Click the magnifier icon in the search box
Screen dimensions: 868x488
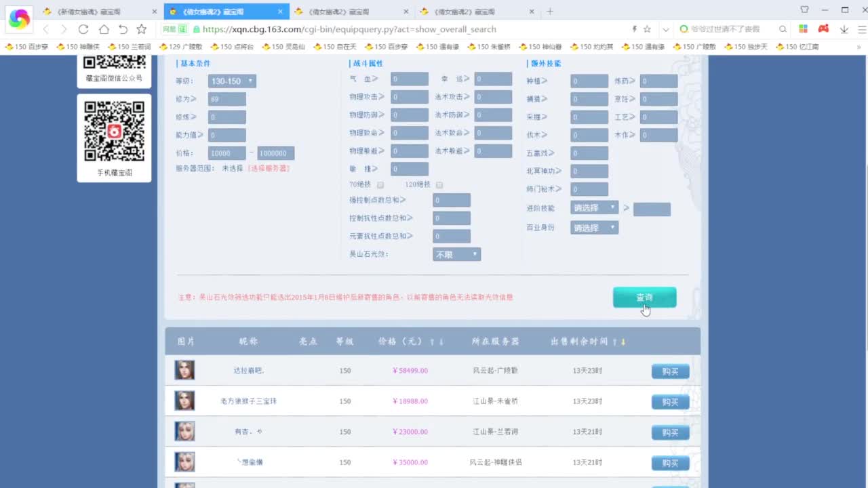[783, 29]
